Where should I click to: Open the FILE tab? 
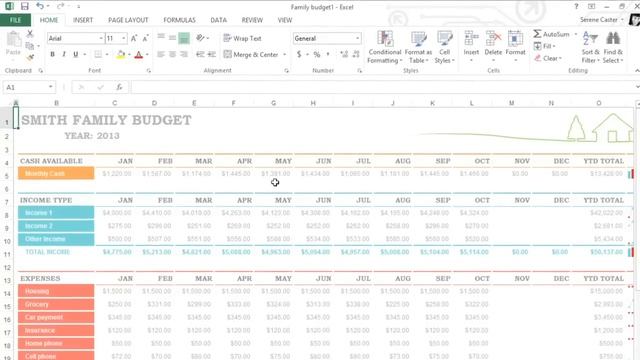(x=15, y=20)
